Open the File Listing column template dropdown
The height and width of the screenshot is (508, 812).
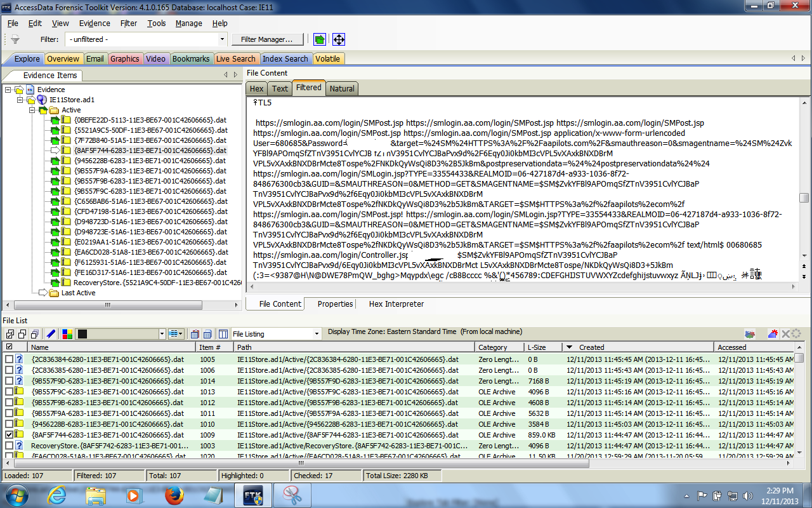(x=317, y=334)
